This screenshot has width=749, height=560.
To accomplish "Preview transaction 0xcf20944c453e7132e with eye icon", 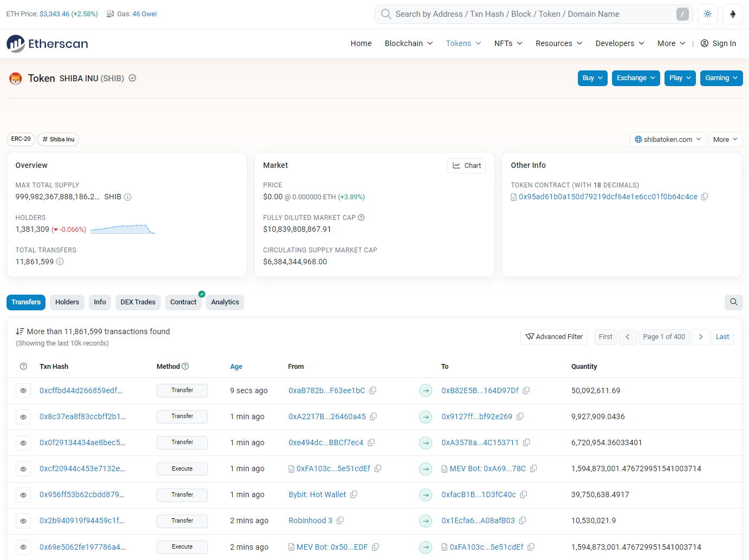I will (x=23, y=469).
